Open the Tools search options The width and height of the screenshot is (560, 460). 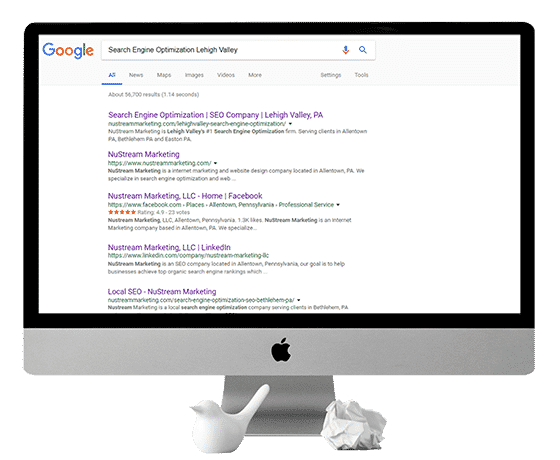361,75
